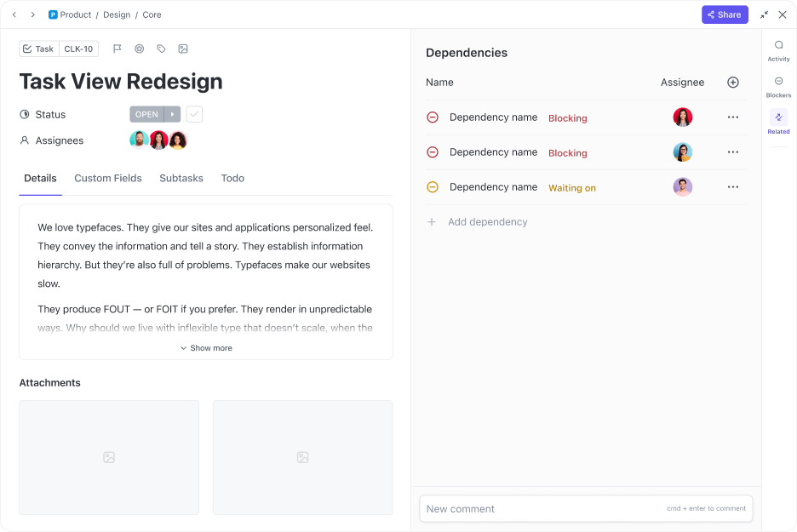Viewport: 797px width, 532px height.
Task: Click the plus icon to add a dependency column
Action: tap(732, 82)
